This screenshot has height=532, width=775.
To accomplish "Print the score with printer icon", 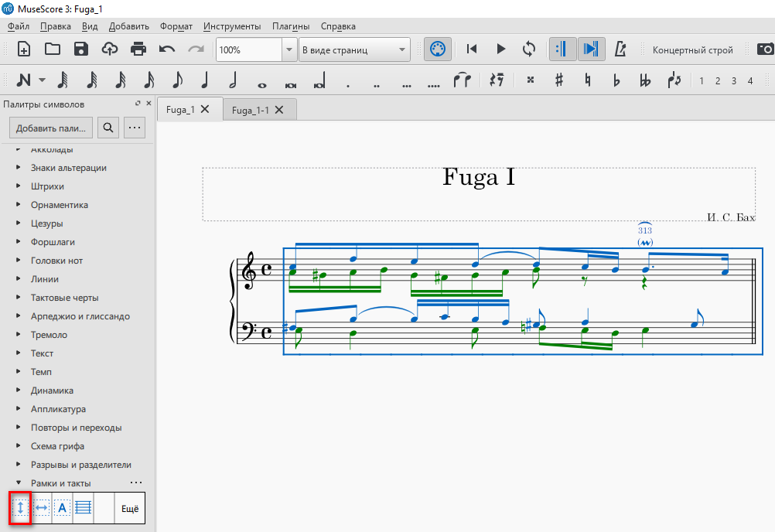I will pos(138,49).
